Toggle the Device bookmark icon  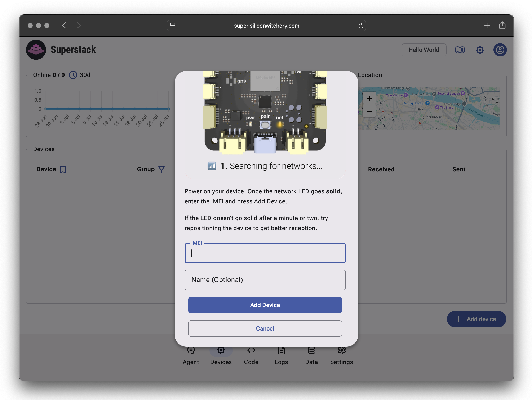(x=63, y=170)
